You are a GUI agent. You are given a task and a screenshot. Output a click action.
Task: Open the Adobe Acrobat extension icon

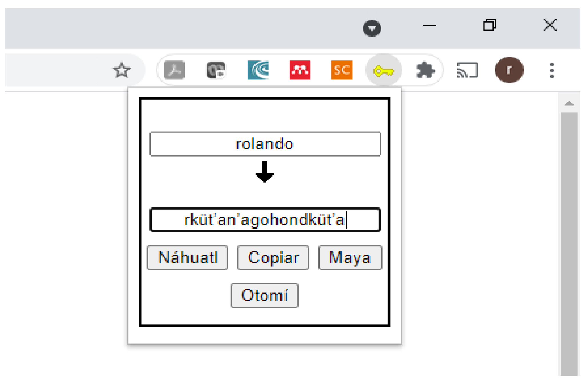pos(174,70)
